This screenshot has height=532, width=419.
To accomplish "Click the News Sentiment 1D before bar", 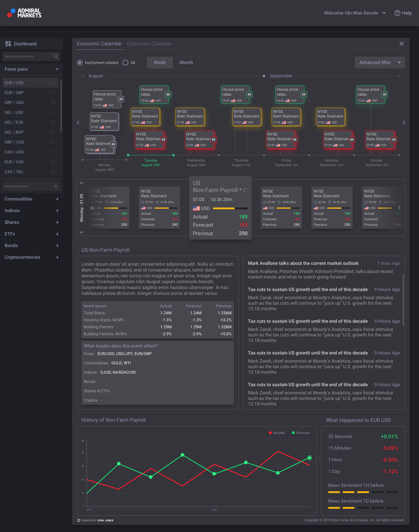I will [363, 508].
